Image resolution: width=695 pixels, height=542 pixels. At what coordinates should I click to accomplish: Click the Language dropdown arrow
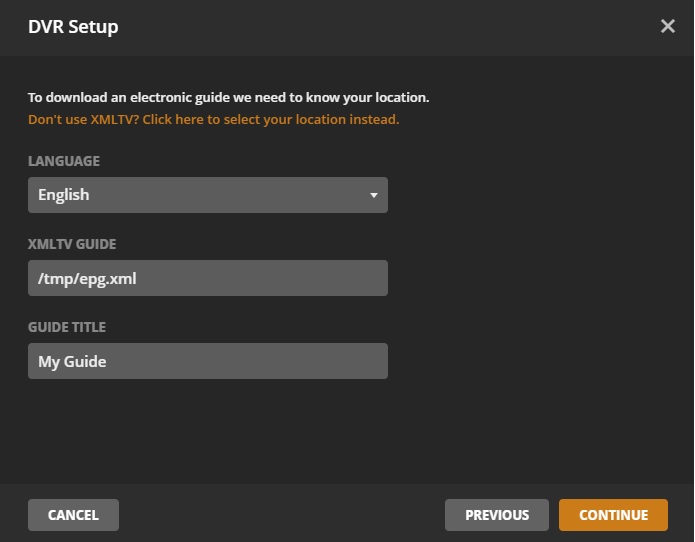coord(373,195)
